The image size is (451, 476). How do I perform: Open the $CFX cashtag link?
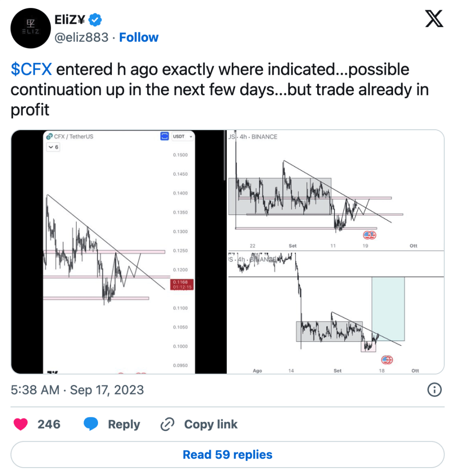click(31, 69)
